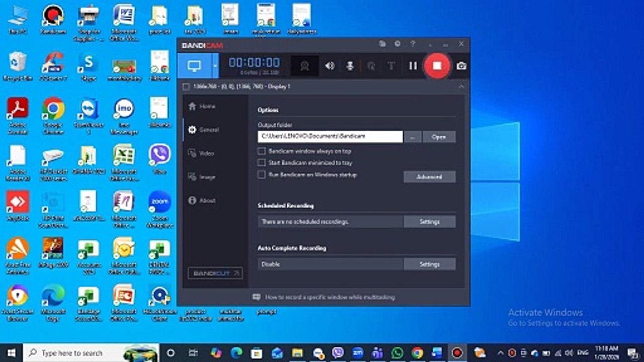Toggle the webcam overlay icon in Bandicam
The width and height of the screenshot is (644, 362).
coord(304,66)
